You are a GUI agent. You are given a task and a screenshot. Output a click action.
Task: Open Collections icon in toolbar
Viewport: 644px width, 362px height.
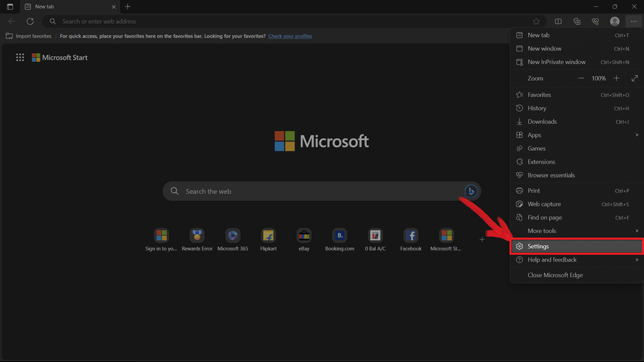coord(577,21)
